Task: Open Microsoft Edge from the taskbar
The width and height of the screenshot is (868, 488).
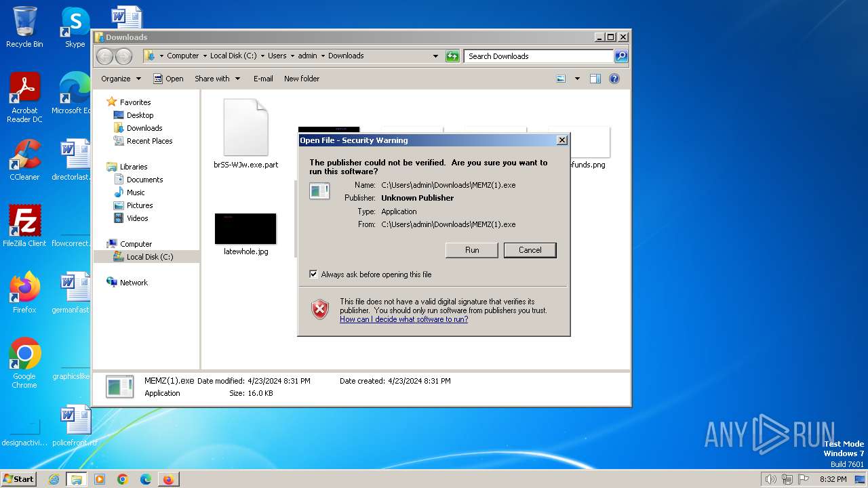Action: click(146, 479)
